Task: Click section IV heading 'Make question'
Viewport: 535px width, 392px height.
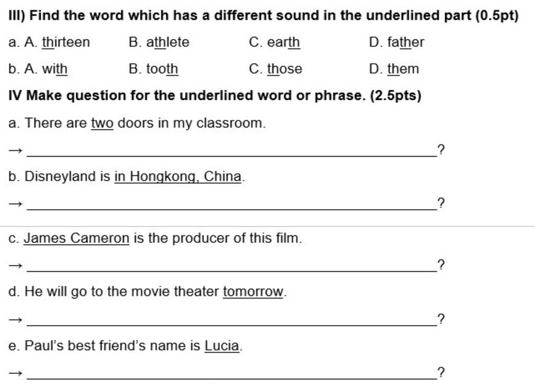Action: [215, 96]
